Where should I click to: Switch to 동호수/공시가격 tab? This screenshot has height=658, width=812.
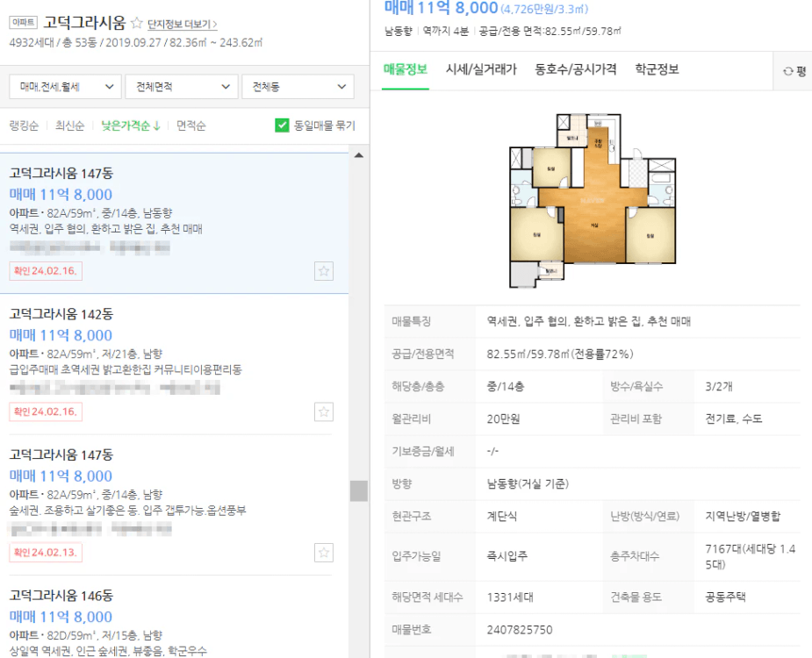pyautogui.click(x=575, y=69)
